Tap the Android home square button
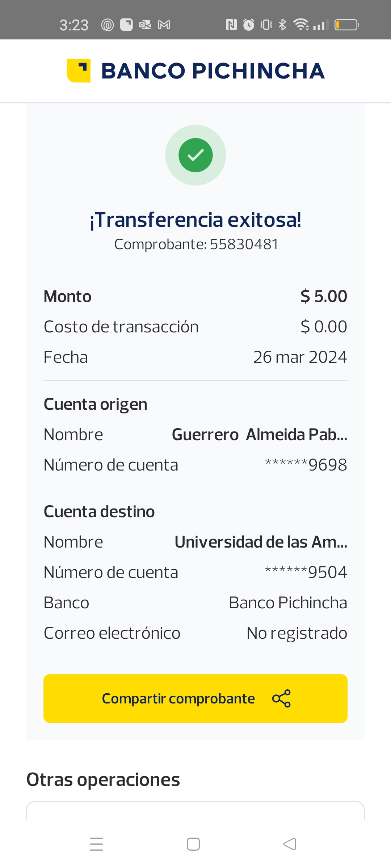 pos(193,844)
